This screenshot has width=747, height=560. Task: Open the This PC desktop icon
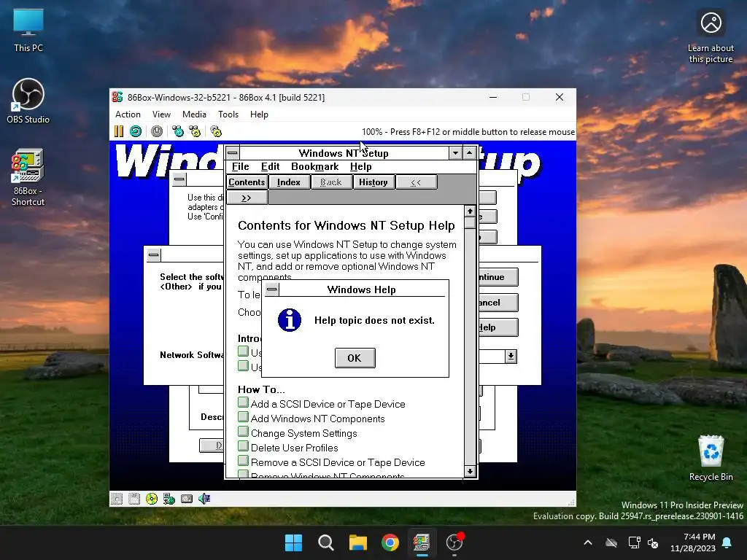[x=28, y=30]
